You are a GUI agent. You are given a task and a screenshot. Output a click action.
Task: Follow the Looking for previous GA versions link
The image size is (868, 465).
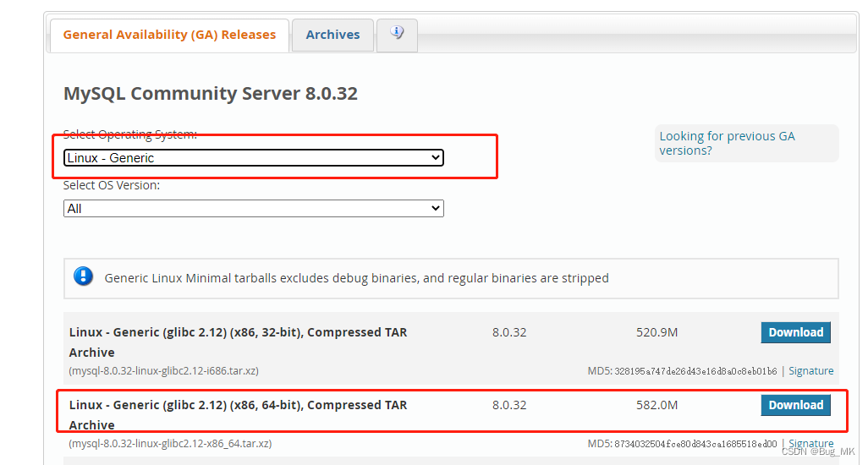(727, 143)
